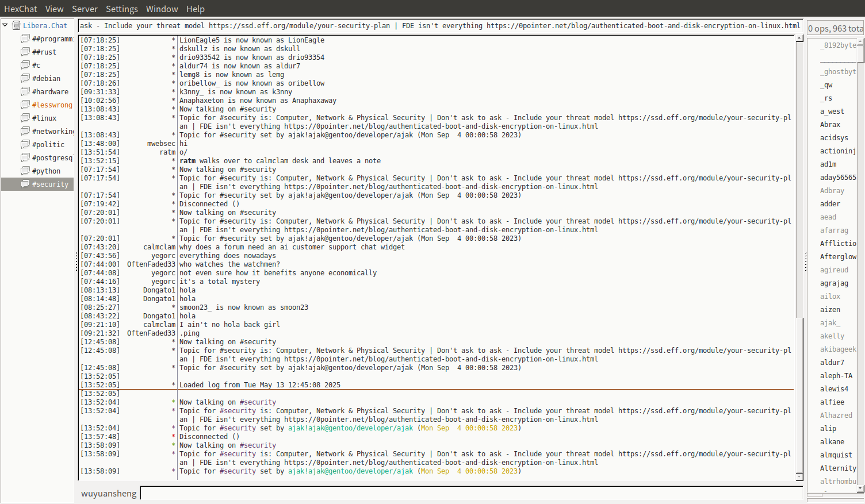
Task: Click the ##rust channel icon
Action: (x=25, y=52)
